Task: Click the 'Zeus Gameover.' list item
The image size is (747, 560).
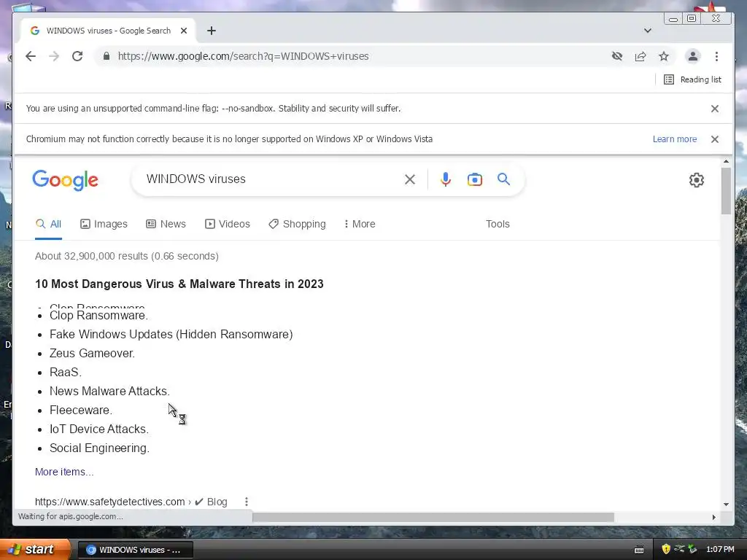Action: tap(92, 354)
